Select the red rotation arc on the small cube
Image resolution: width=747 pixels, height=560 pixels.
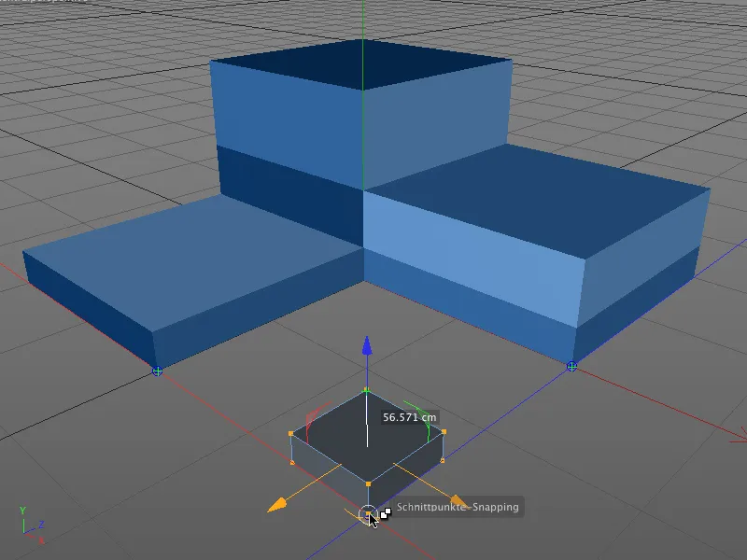pos(316,421)
